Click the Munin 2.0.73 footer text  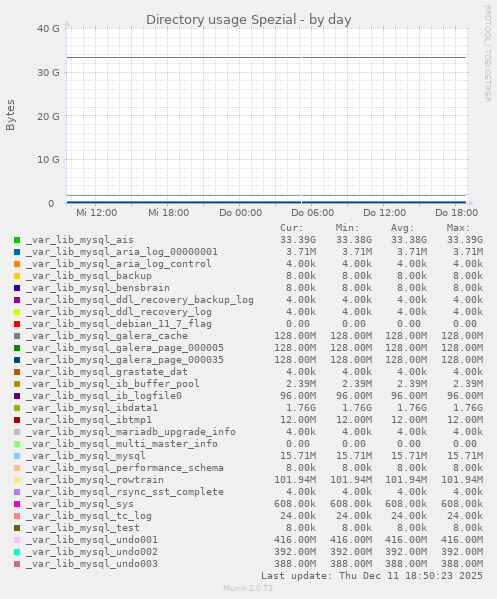pos(248,588)
